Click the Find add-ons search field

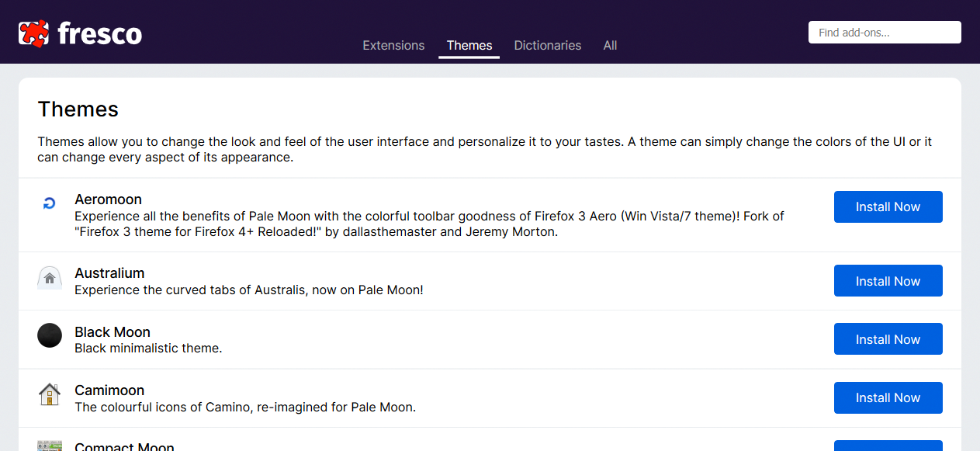click(x=885, y=32)
